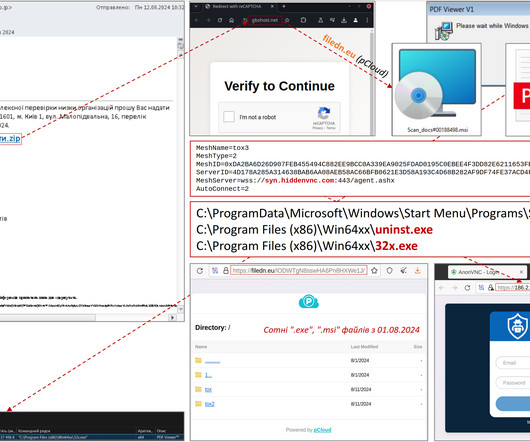Reload the gbshost.net reCAPTCHA page
The width and height of the screenshot is (530, 442).
[x=220, y=20]
